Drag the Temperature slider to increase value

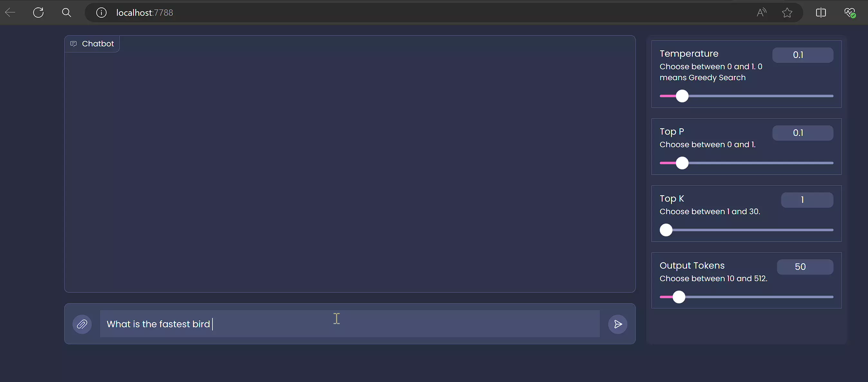click(682, 96)
